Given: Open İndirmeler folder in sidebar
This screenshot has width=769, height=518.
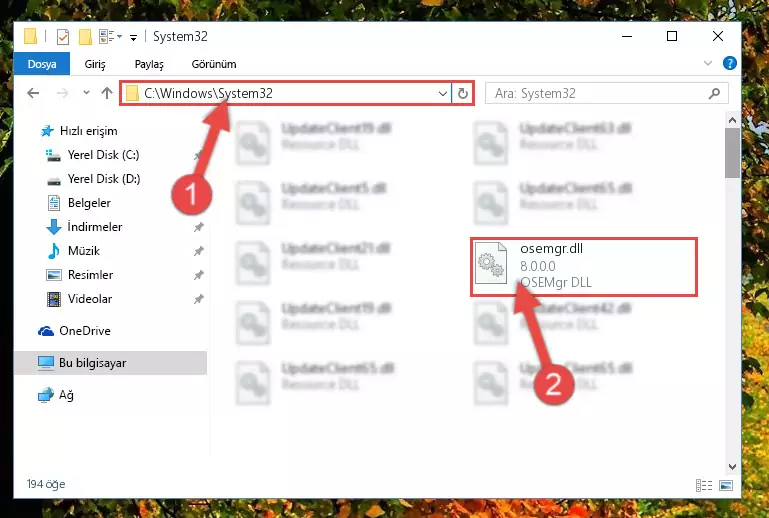Looking at the screenshot, I should tap(95, 227).
